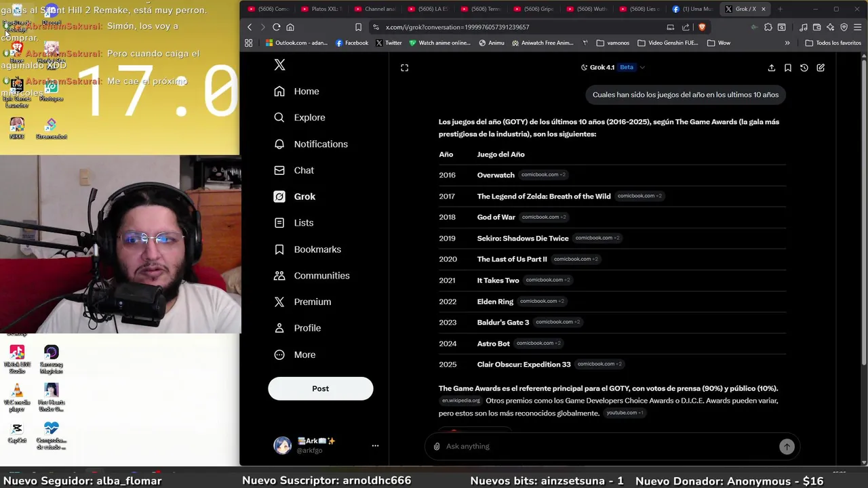Open Explore in X sidebar
The height and width of the screenshot is (488, 868).
coord(299,117)
